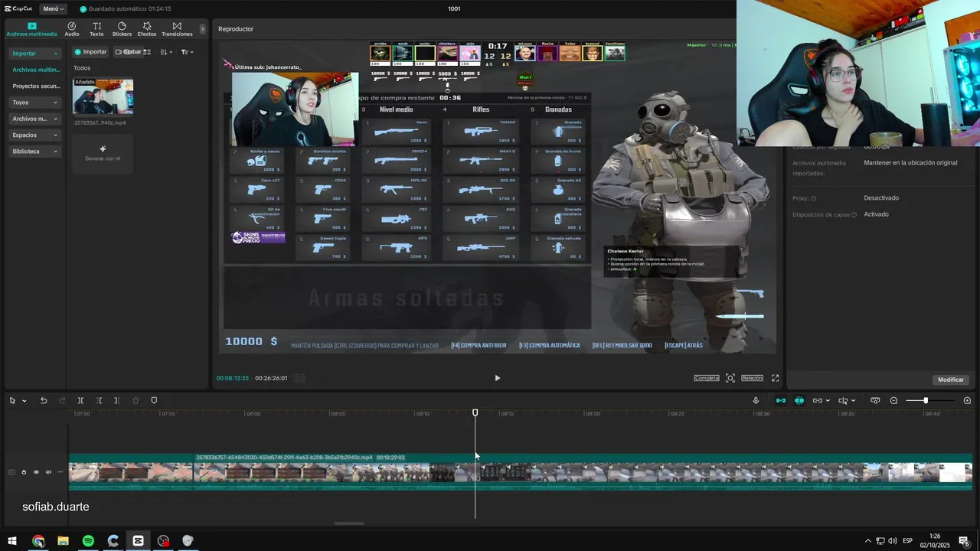Select Proyectos secundarios in the sidebar

pos(36,86)
